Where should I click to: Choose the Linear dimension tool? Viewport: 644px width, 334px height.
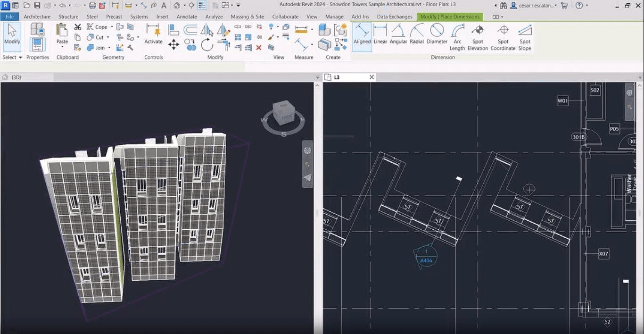[380, 34]
